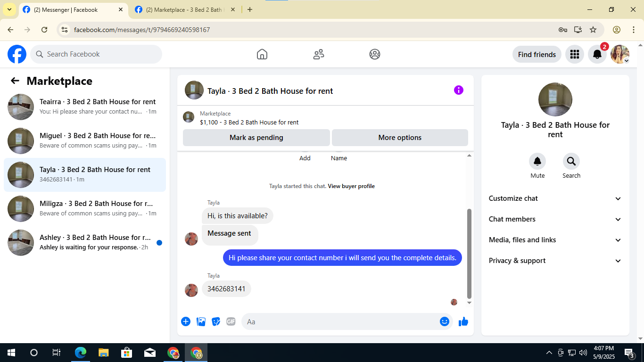Open the emoji picker in message box
The height and width of the screenshot is (362, 644).
[445, 321]
